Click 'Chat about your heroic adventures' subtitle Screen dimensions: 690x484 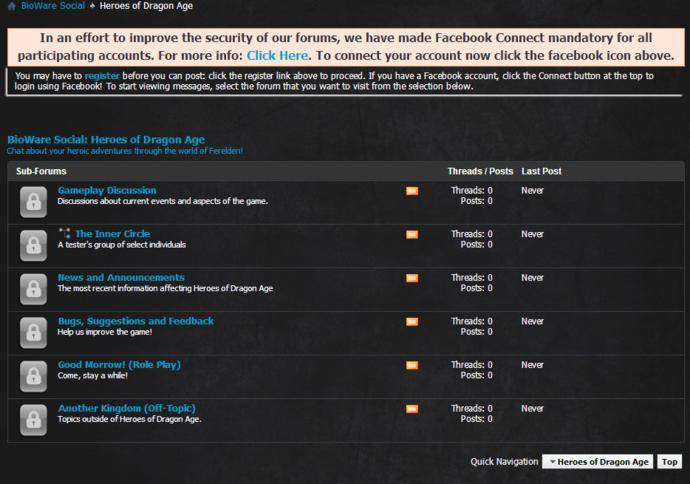click(x=125, y=151)
